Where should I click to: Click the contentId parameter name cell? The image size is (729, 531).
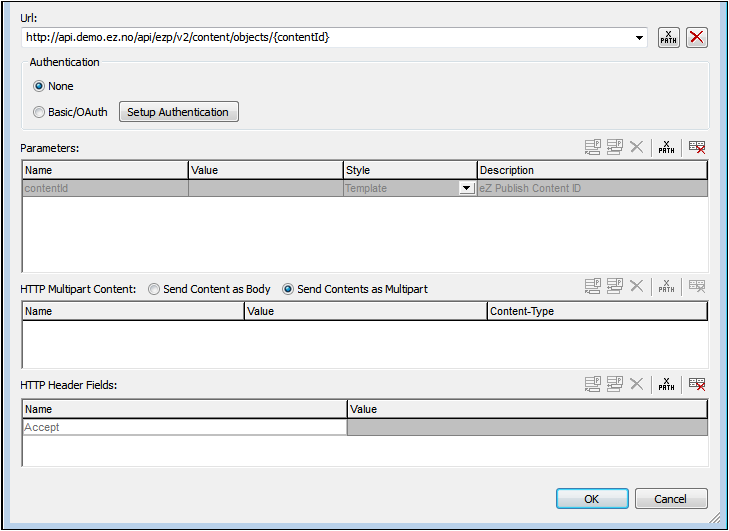click(x=106, y=188)
